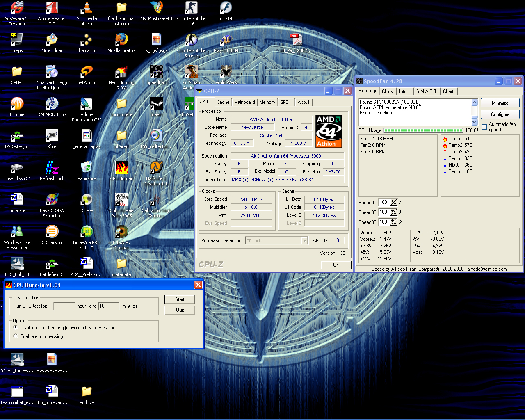Select Enable error checking radio option

click(16, 336)
